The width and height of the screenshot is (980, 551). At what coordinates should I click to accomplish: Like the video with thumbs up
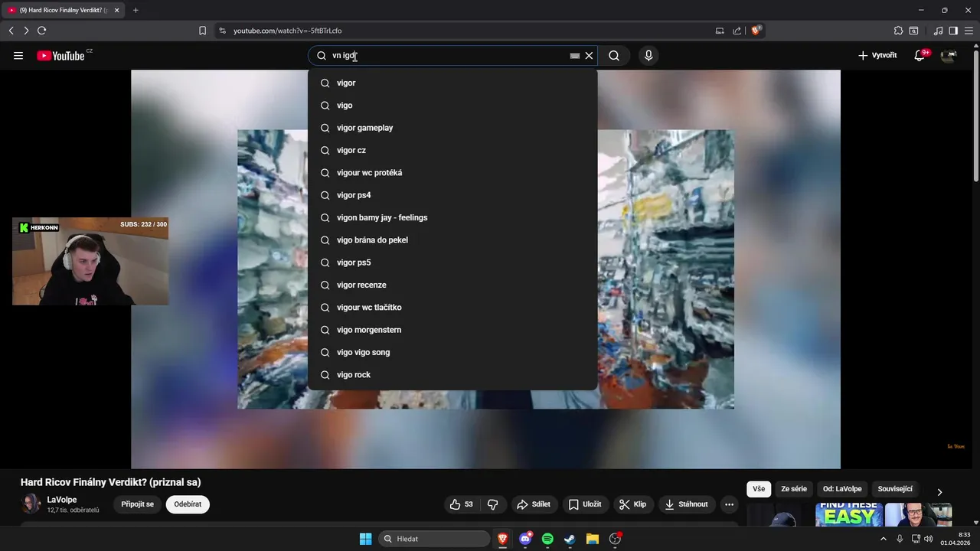[462, 504]
